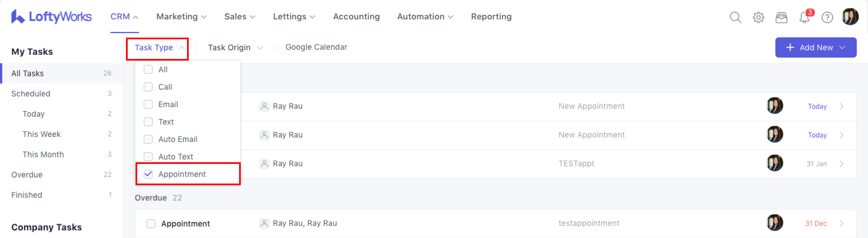Screen dimensions: 868x238
Task: Click the LoftyWorks logo
Action: [51, 17]
